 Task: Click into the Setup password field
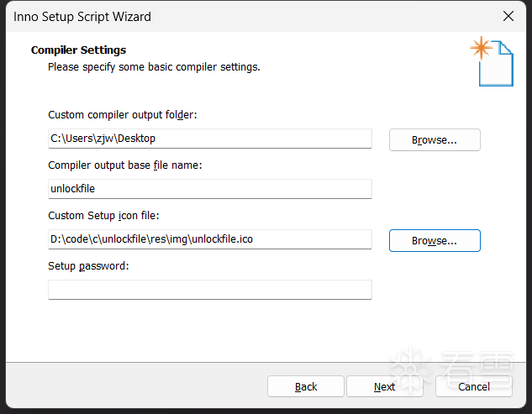[x=209, y=290]
